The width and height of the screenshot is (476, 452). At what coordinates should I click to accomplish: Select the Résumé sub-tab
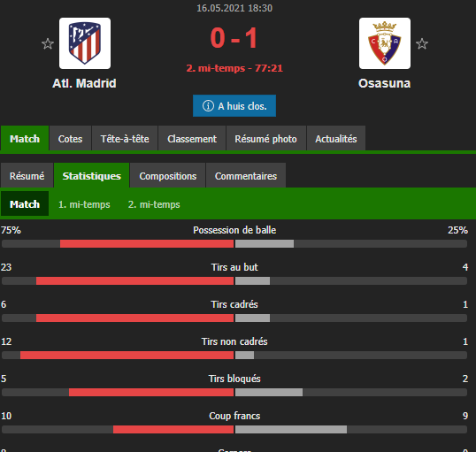pyautogui.click(x=27, y=176)
